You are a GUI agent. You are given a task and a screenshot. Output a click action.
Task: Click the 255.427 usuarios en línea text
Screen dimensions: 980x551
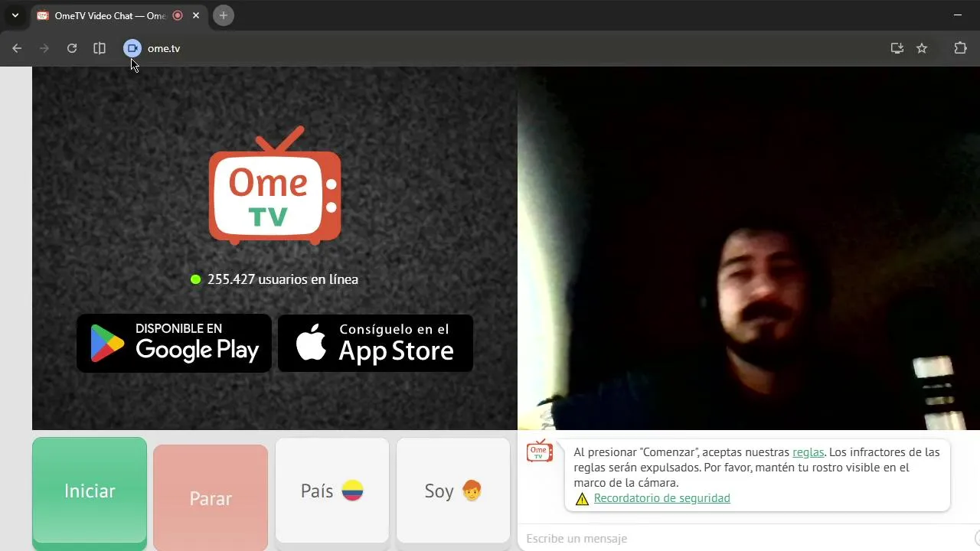283,279
